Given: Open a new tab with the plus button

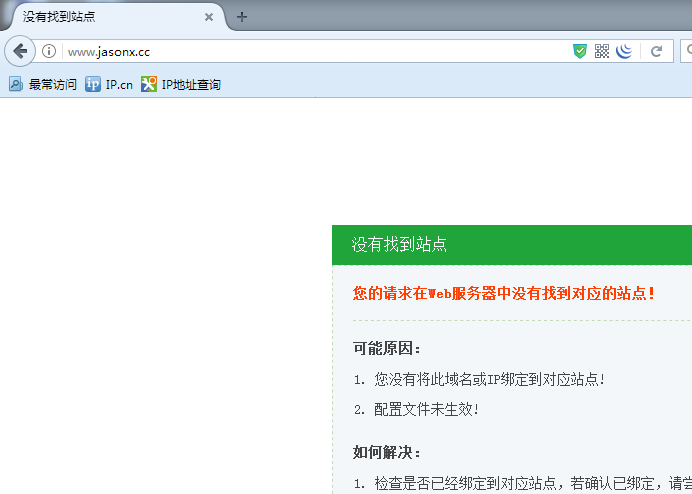Looking at the screenshot, I should 242,17.
